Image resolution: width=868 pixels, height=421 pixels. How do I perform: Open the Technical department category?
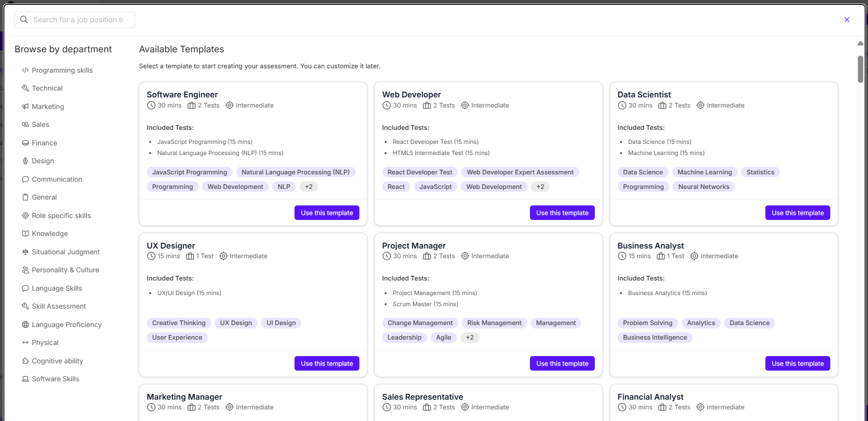pyautogui.click(x=47, y=88)
